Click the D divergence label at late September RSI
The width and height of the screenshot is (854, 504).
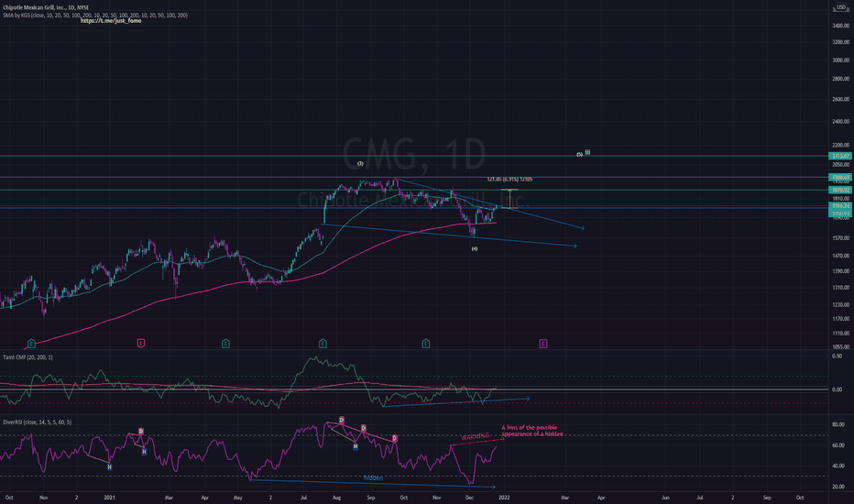(394, 438)
